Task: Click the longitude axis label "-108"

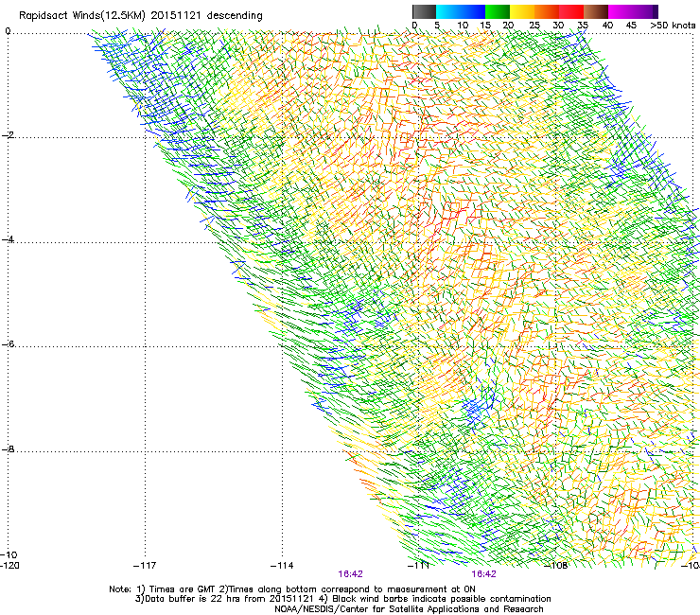Action: tap(556, 566)
